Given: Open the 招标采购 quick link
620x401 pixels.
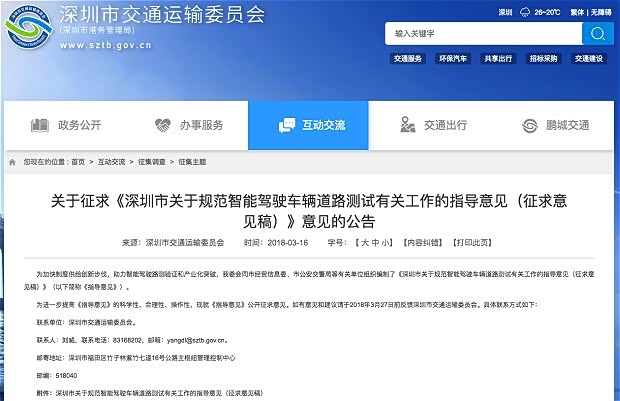Looking at the screenshot, I should [x=543, y=59].
